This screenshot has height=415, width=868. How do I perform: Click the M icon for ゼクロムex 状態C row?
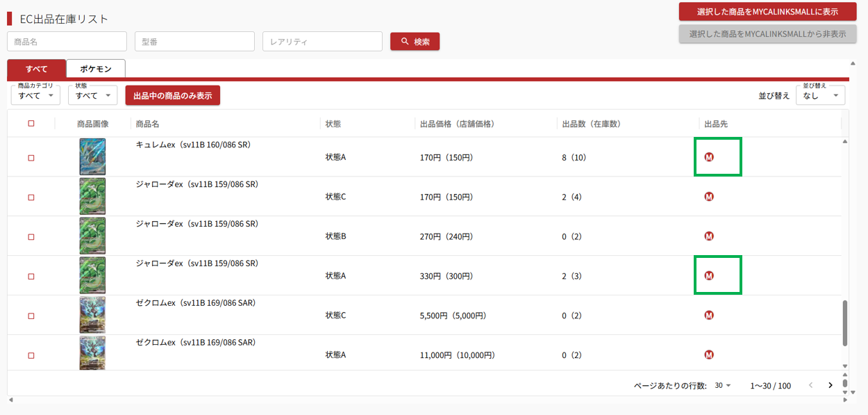point(709,316)
